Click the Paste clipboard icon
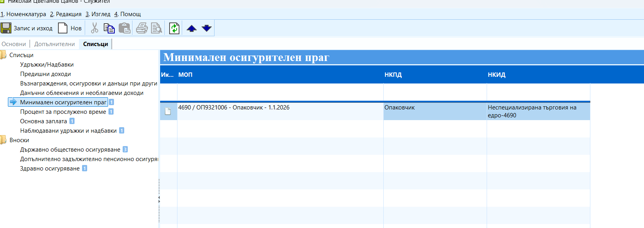Image resolution: width=644 pixels, height=228 pixels. [x=125, y=28]
